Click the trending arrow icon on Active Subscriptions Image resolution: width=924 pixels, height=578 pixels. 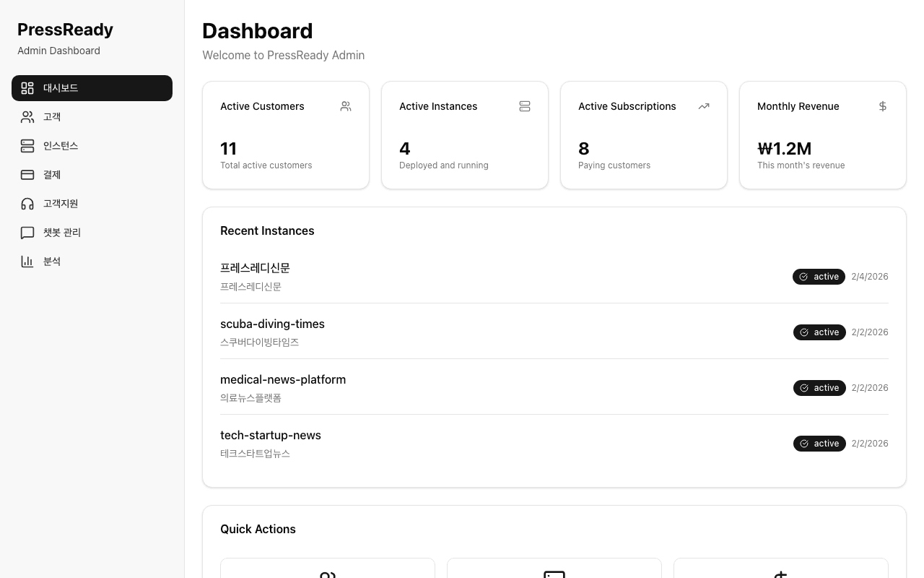tap(704, 106)
